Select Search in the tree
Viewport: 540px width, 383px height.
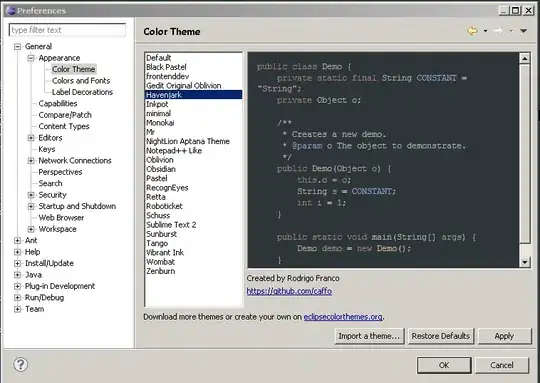(50, 183)
